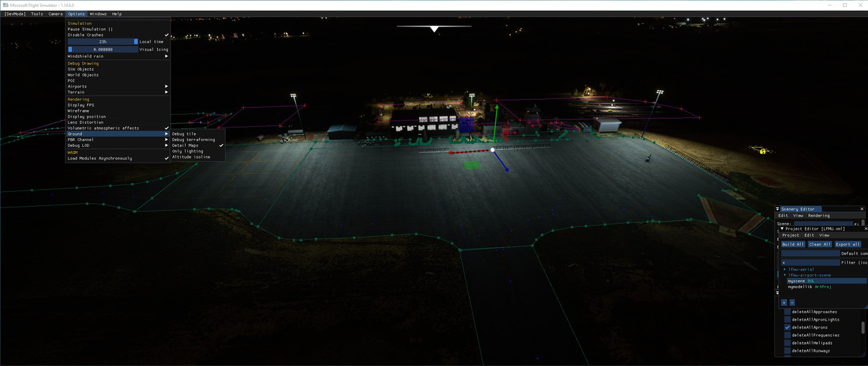Open Scenery Editor Edit menu

(783, 216)
